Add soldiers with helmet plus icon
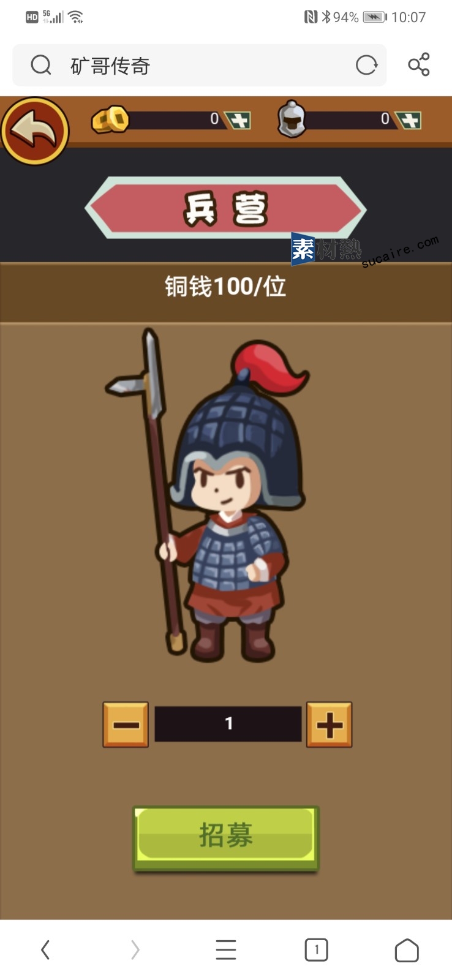The height and width of the screenshot is (980, 452). (x=408, y=119)
